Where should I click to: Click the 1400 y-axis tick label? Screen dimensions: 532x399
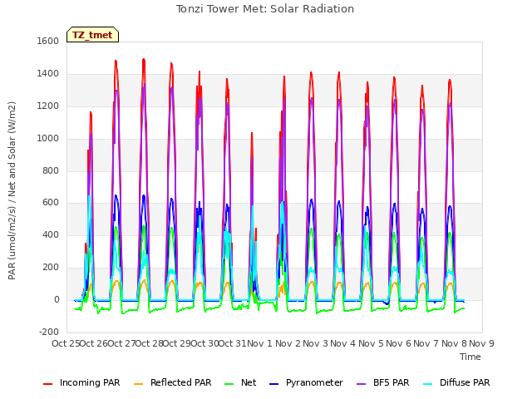point(48,74)
